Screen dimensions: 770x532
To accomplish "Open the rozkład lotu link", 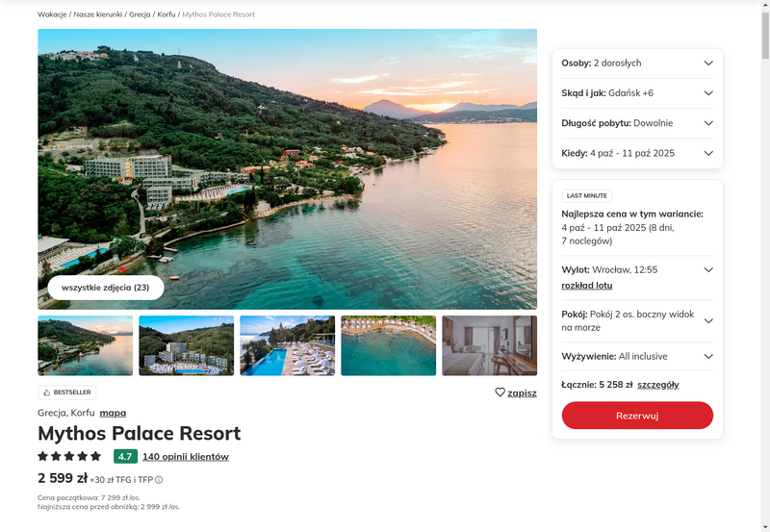I will click(x=587, y=286).
